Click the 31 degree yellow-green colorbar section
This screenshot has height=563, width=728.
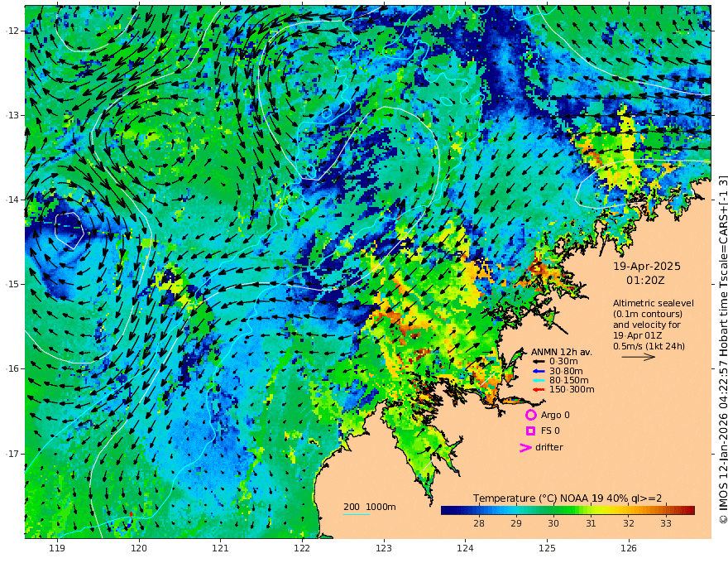click(591, 511)
